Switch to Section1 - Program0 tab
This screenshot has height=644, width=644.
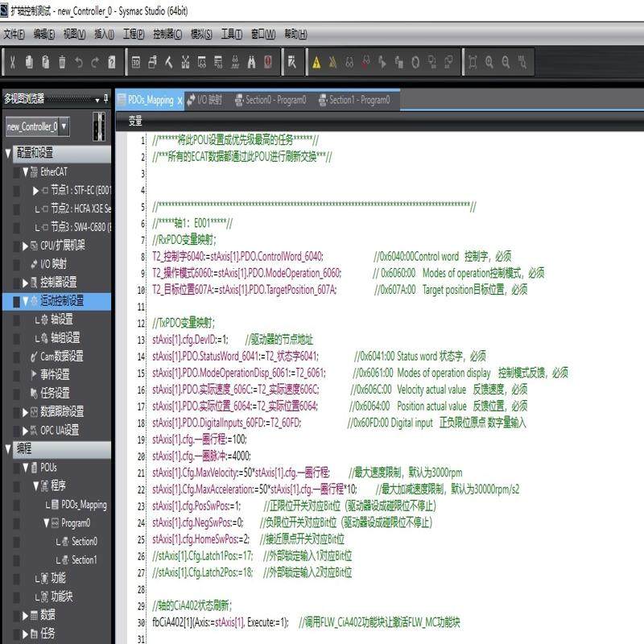(361, 101)
